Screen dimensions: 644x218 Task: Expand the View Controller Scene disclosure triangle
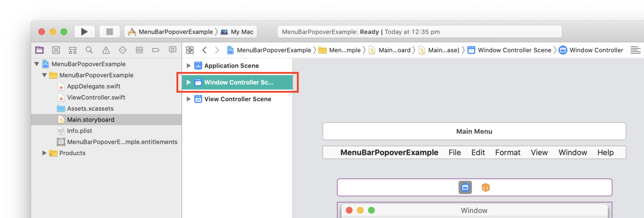(188, 99)
